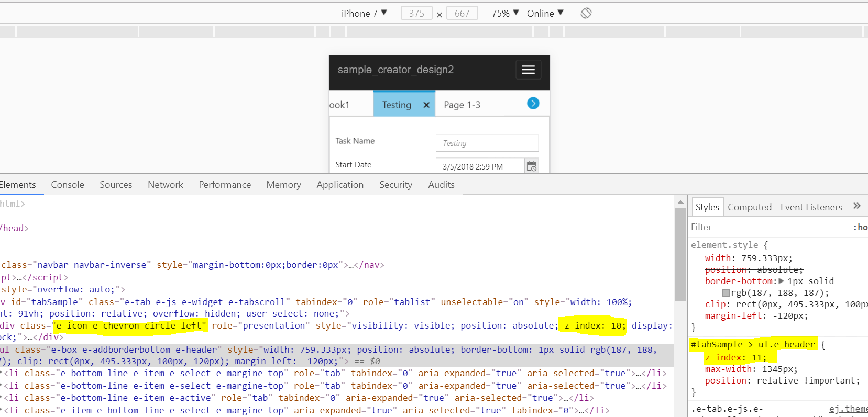Click the struck-through position: absolute declaration
The height and width of the screenshot is (417, 868).
(x=754, y=269)
